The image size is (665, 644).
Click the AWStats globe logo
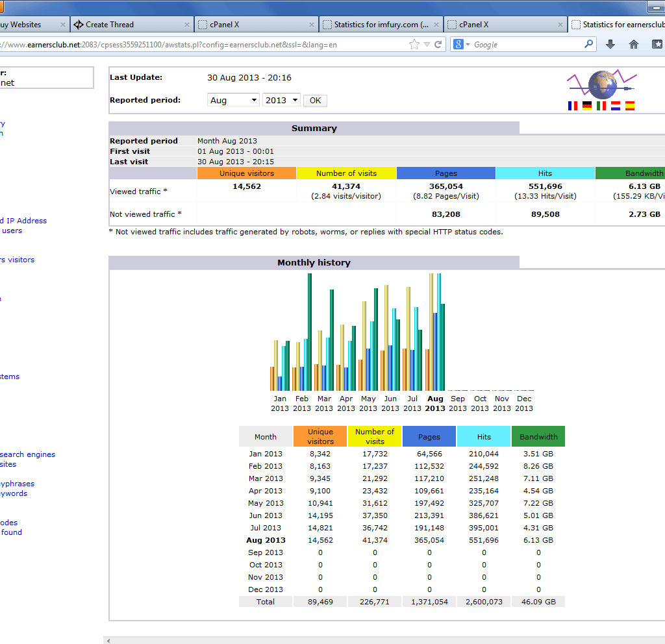[x=602, y=84]
